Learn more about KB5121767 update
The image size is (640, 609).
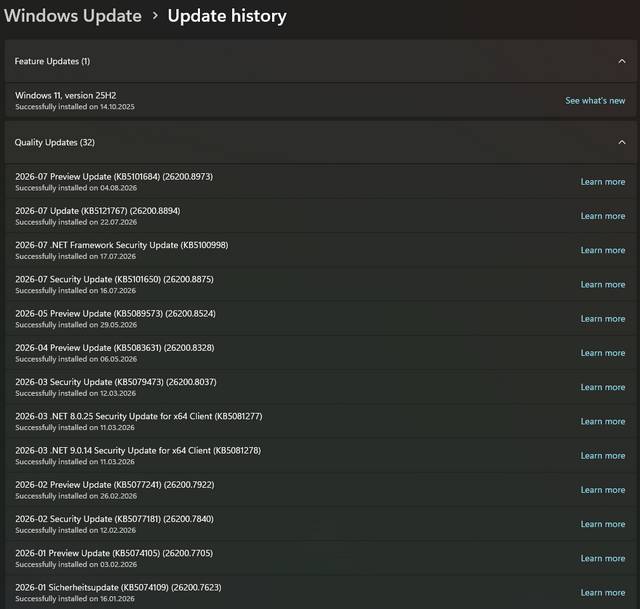click(x=603, y=216)
